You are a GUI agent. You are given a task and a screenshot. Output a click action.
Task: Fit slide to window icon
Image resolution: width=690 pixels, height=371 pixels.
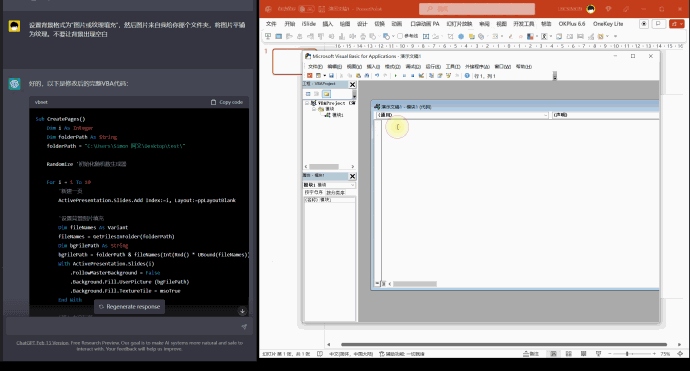click(680, 354)
